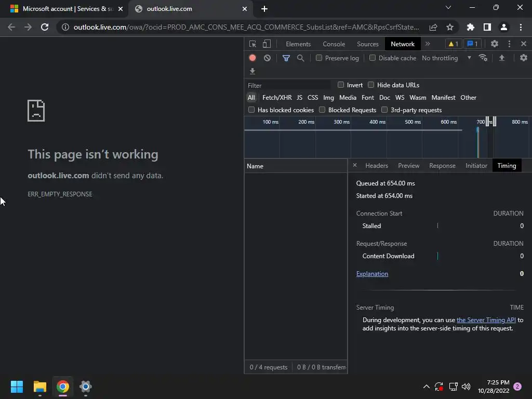This screenshot has height=399, width=532.
Task: Close the request details pane
Action: coord(355,165)
